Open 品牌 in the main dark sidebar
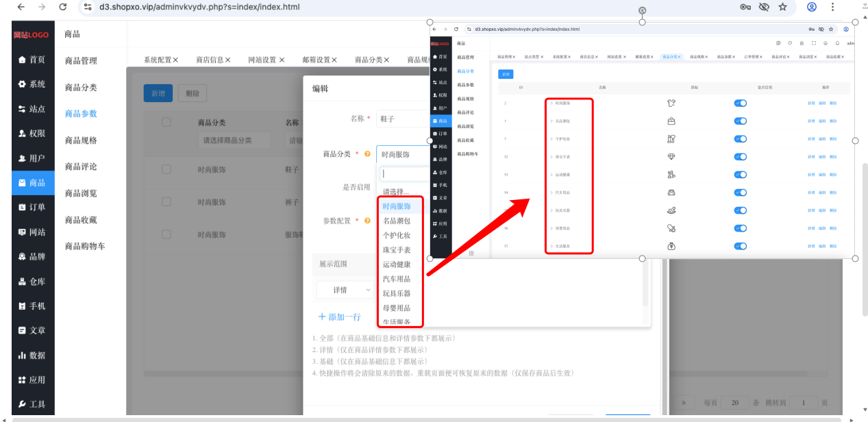 coord(32,257)
